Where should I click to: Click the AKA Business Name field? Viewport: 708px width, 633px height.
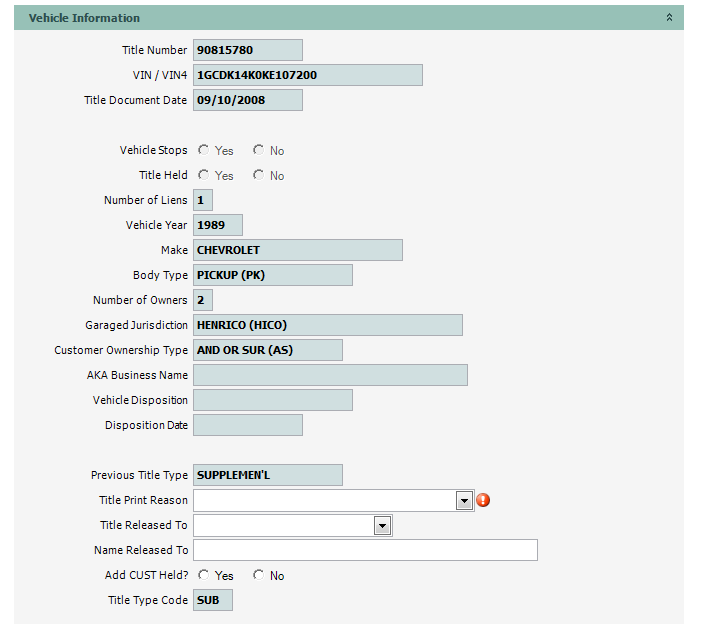coord(330,375)
